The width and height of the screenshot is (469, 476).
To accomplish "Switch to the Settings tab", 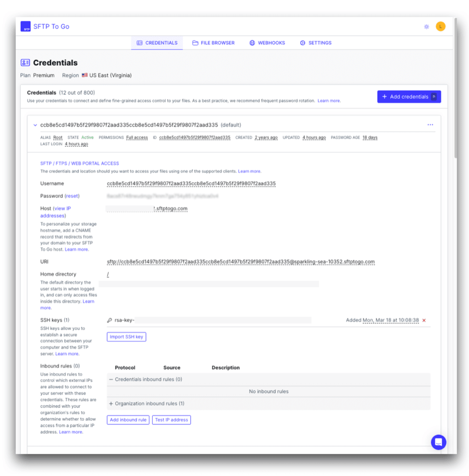I will click(x=315, y=43).
